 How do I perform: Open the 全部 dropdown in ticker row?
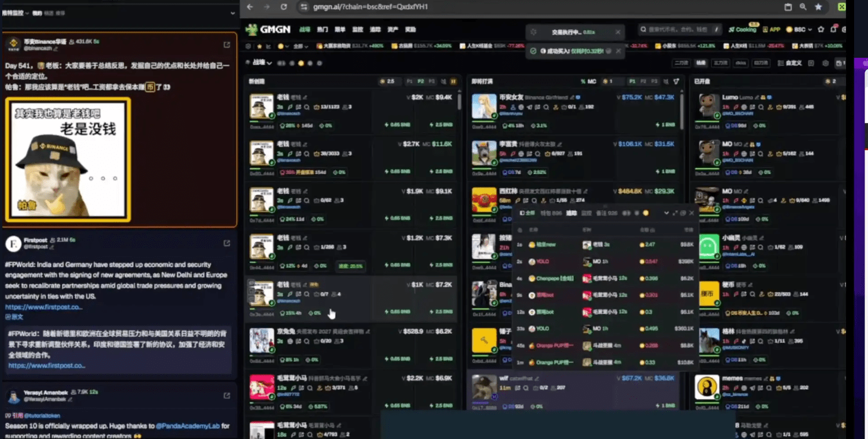[x=300, y=46]
